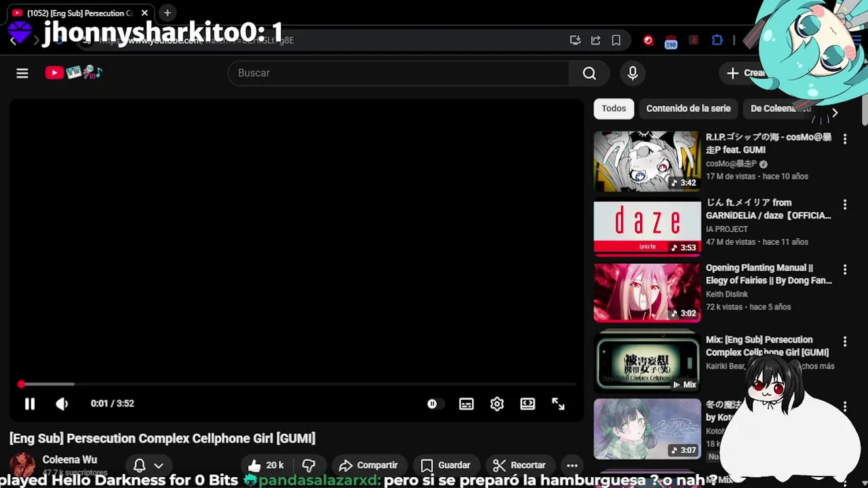
Task: Click the daze video title text
Action: [768, 209]
